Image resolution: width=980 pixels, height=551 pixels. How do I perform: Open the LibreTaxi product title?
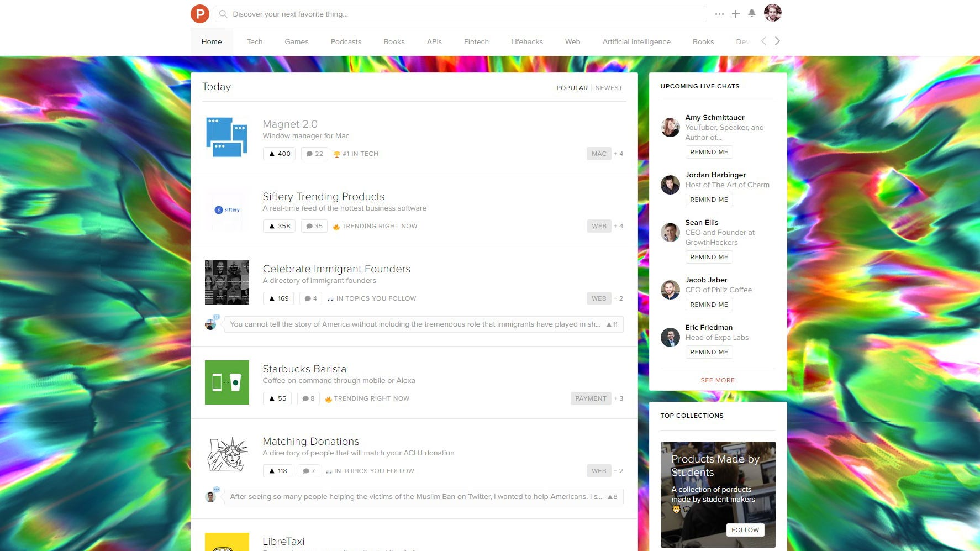click(x=283, y=542)
